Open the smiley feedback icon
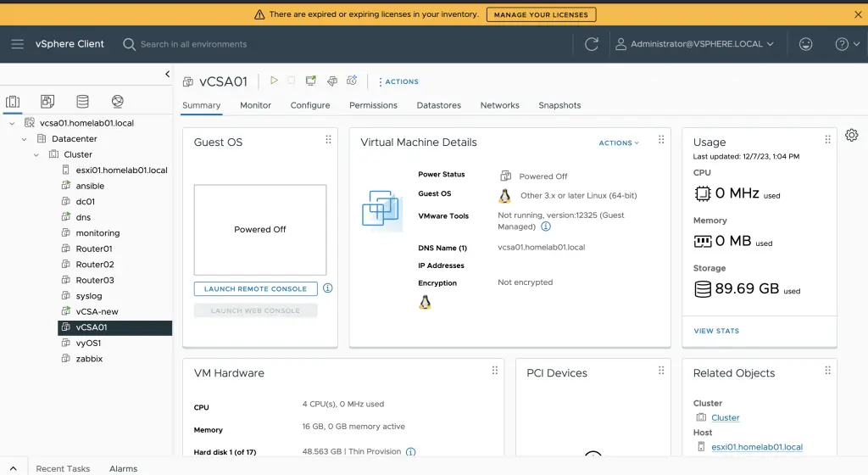Viewport: 868px width, 475px height. pyautogui.click(x=805, y=44)
